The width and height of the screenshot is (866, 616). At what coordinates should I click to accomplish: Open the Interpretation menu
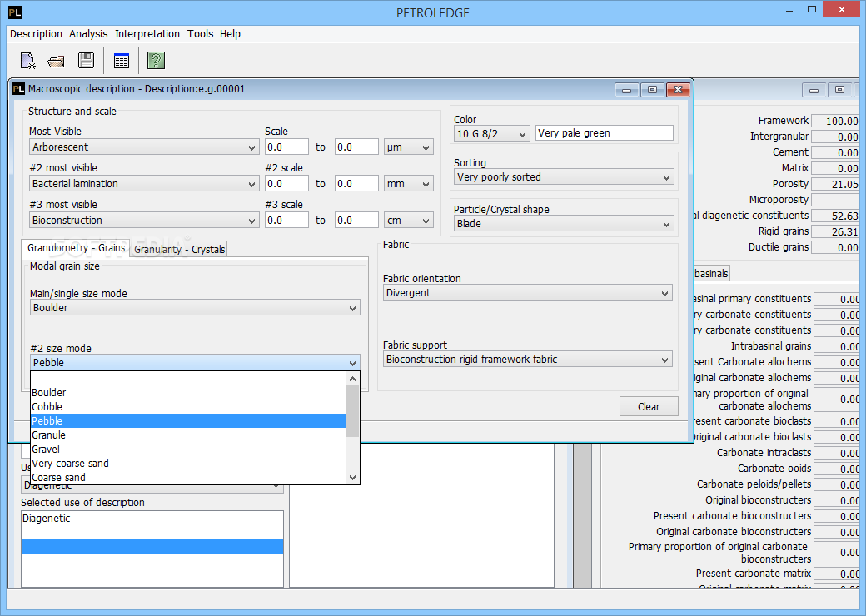[147, 33]
